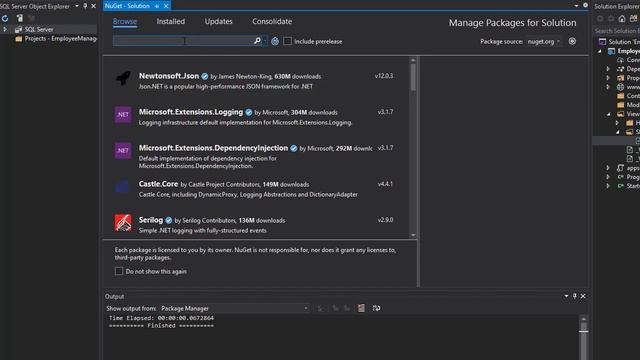Image resolution: width=640 pixels, height=360 pixels.
Task: Click the verified badge next to Serilog
Action: (169, 220)
